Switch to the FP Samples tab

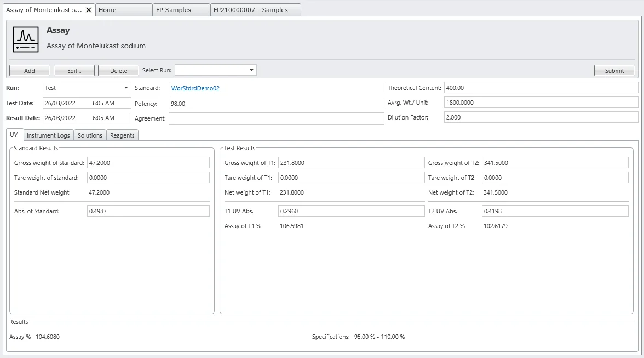point(181,10)
